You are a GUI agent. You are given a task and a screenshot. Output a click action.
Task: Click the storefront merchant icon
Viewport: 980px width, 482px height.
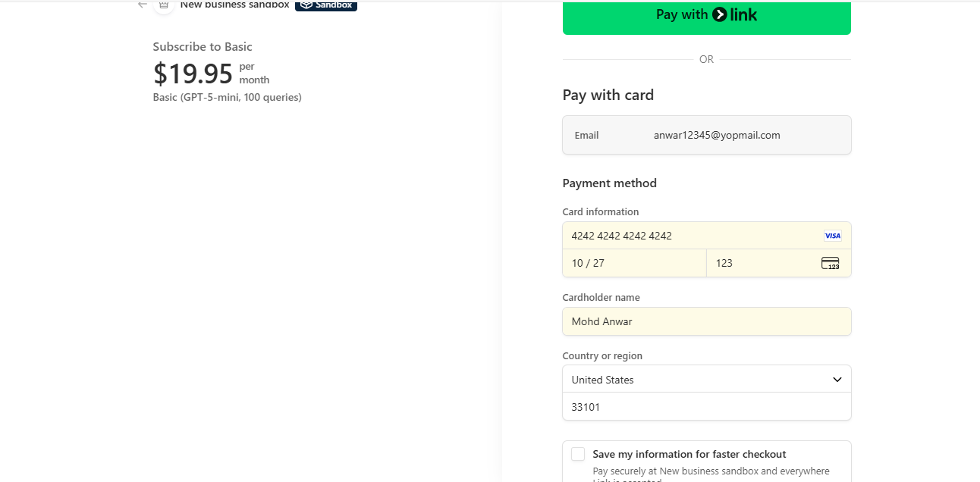164,5
